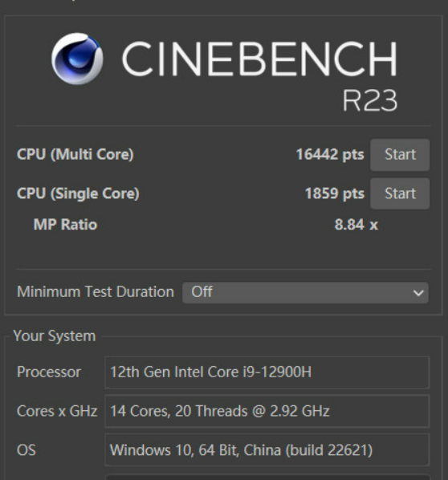Select the 16442 pts multi core score
Image resolution: width=448 pixels, height=480 pixels.
pos(330,154)
